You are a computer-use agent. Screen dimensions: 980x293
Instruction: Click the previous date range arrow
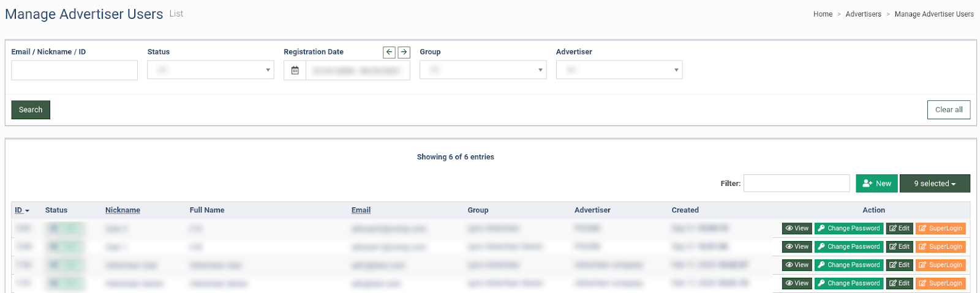(389, 52)
